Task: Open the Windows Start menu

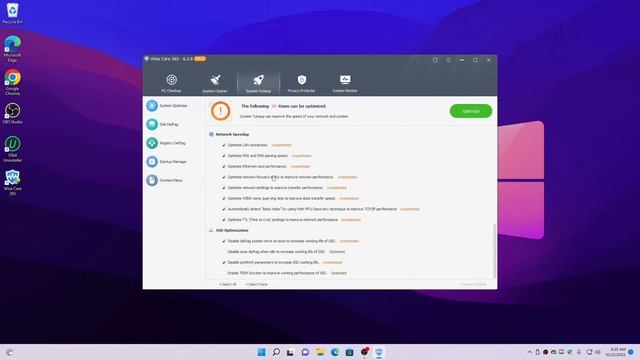Action: pos(262,352)
